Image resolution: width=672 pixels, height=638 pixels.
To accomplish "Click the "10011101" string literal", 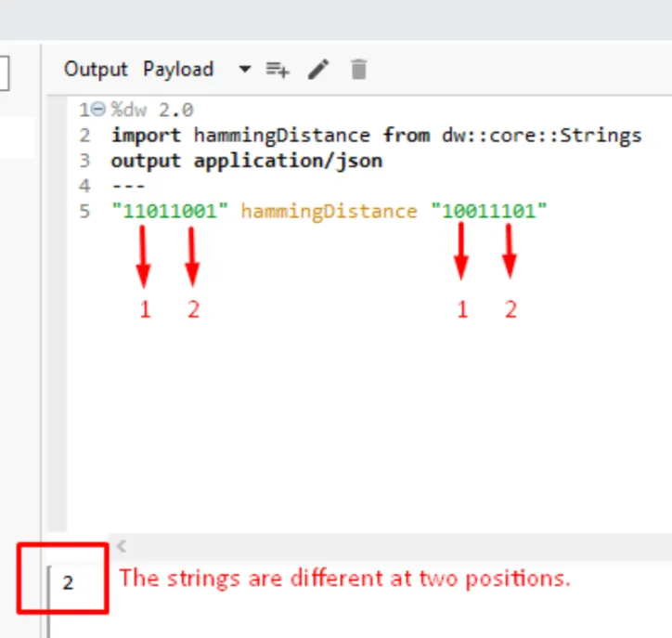I will pos(489,211).
